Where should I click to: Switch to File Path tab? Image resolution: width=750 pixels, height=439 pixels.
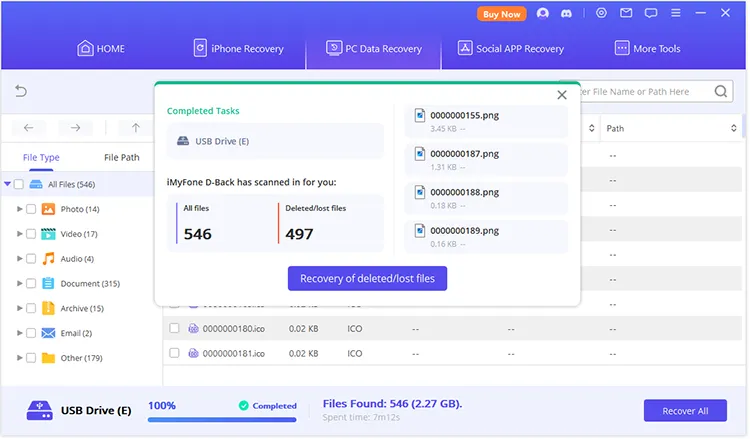coord(121,157)
